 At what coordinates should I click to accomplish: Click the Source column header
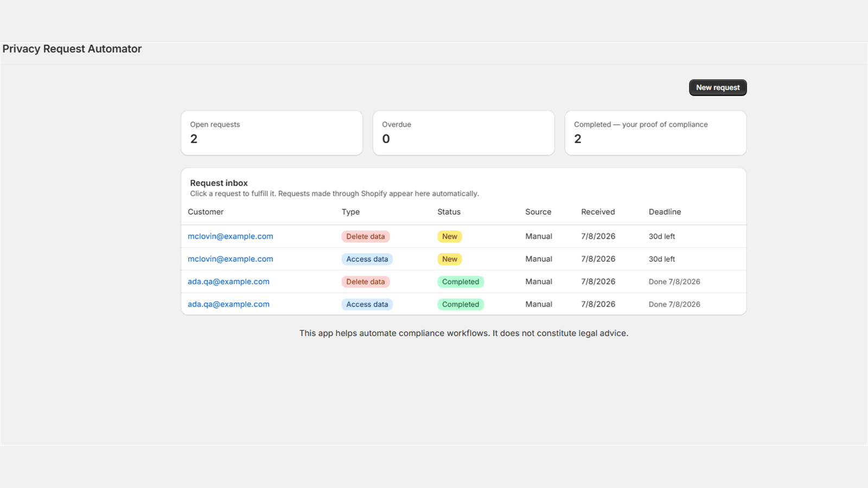coord(538,212)
